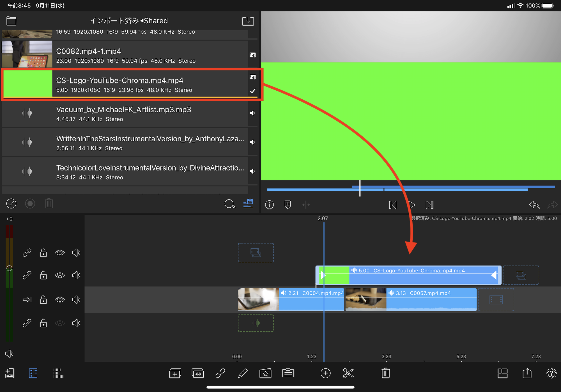Expand the Shared location breadcrumb

click(x=154, y=21)
